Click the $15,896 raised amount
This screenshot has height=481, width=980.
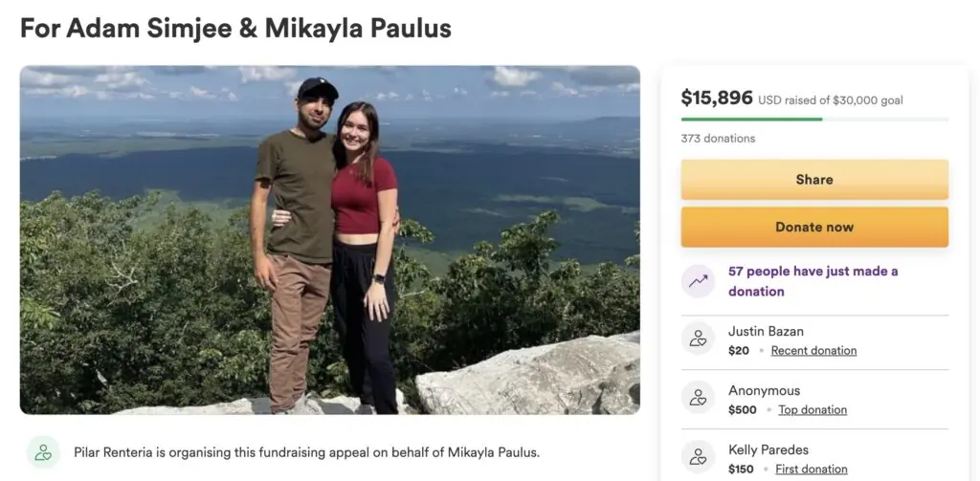pos(717,98)
